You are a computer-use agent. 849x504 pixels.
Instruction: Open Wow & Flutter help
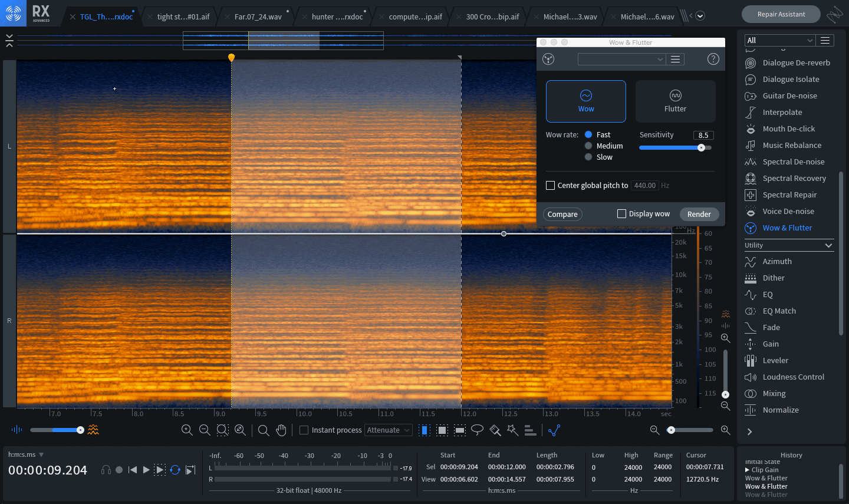coord(713,59)
